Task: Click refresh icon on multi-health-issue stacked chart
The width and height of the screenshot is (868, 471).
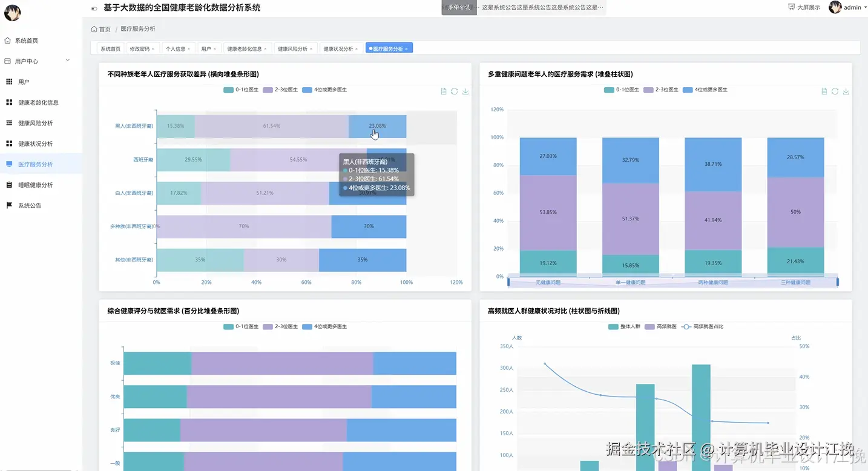Action: coord(835,91)
